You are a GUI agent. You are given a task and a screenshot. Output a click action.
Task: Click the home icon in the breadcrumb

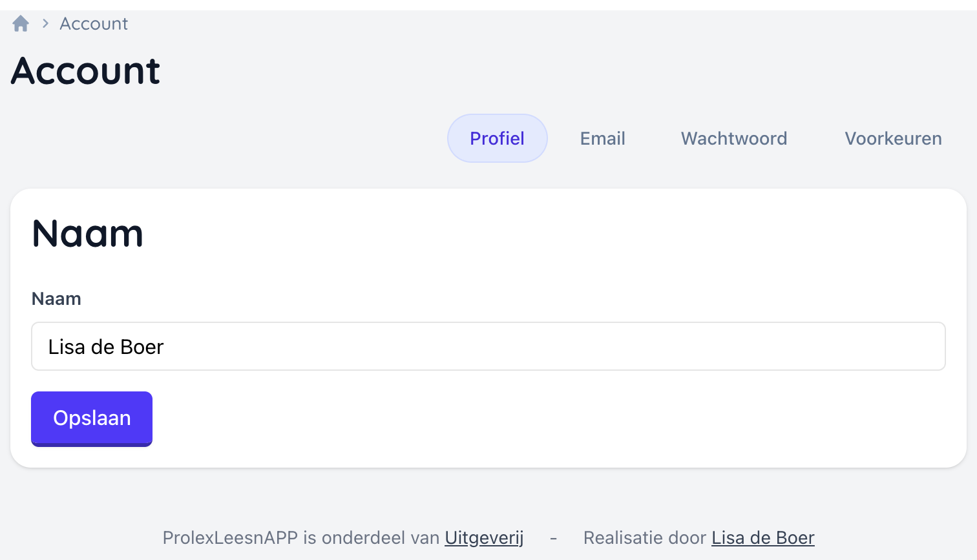coord(20,23)
